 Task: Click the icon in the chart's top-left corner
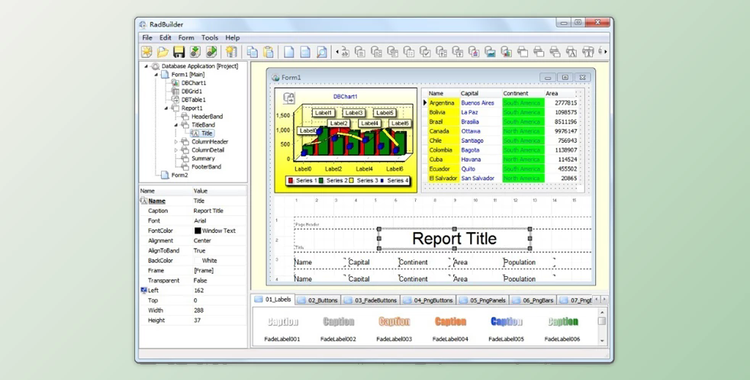[x=289, y=98]
